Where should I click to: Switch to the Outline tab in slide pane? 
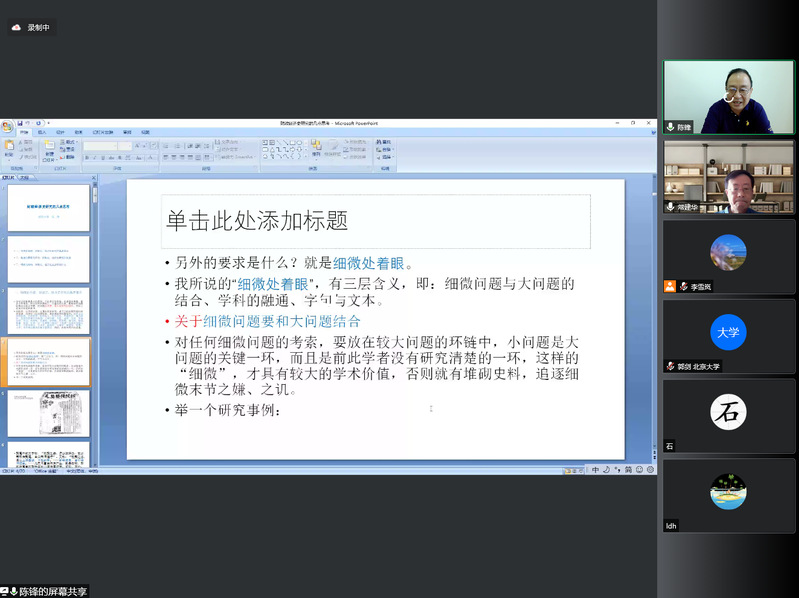(24, 178)
